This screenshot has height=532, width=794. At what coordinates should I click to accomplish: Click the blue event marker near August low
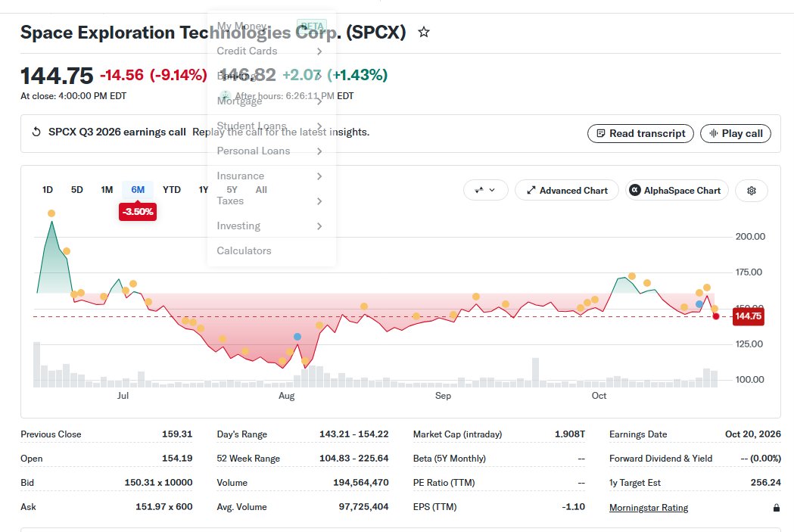(297, 337)
